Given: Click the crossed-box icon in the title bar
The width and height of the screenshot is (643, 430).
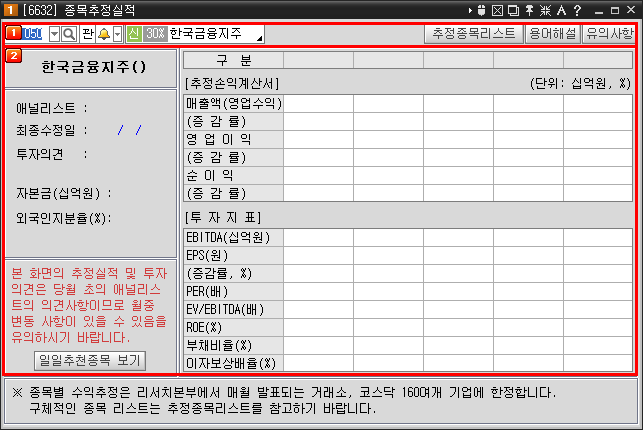Looking at the screenshot, I should pos(497,10).
